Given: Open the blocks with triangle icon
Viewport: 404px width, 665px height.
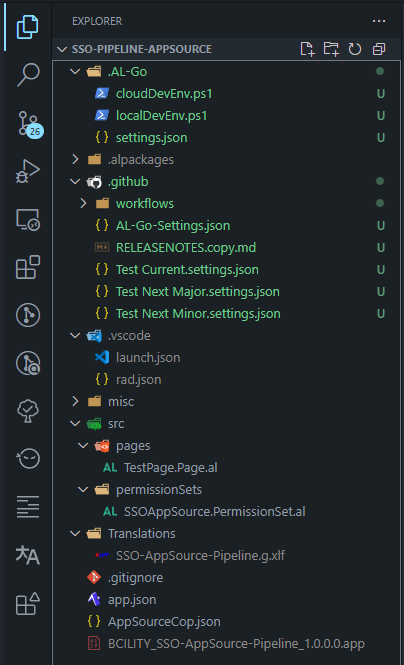Looking at the screenshot, I should click(28, 604).
